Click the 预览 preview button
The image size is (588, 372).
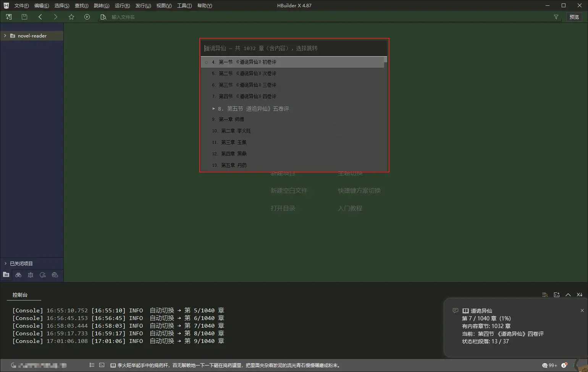click(574, 17)
